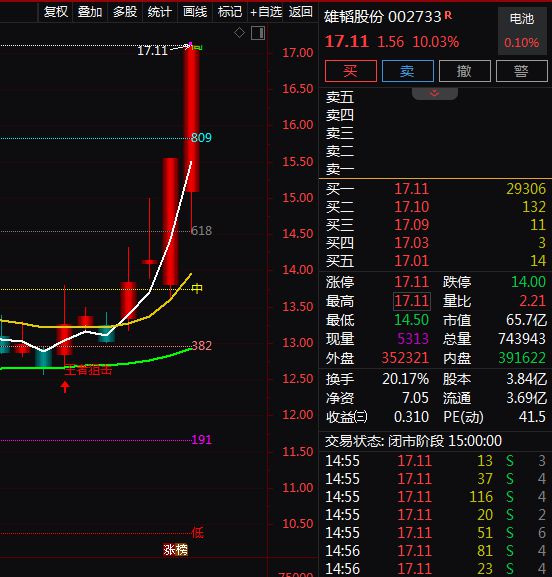Click the 最低 value 14.50
This screenshot has width=552, height=577.
click(x=411, y=320)
